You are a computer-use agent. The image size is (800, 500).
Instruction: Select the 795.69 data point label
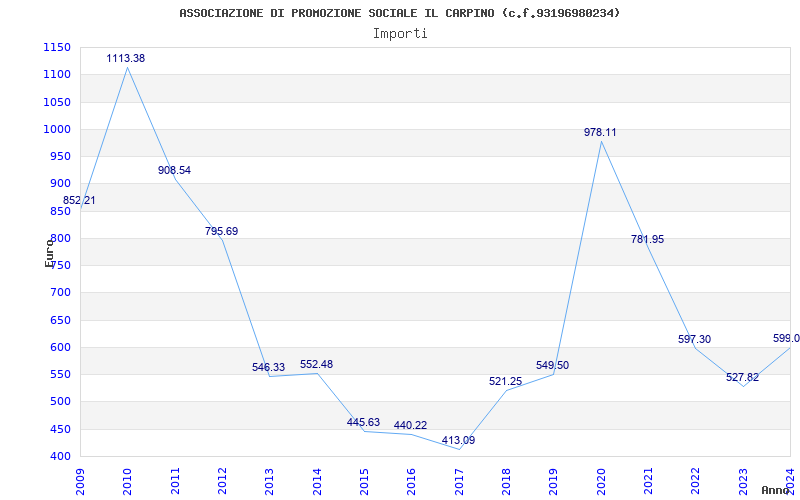coord(221,232)
